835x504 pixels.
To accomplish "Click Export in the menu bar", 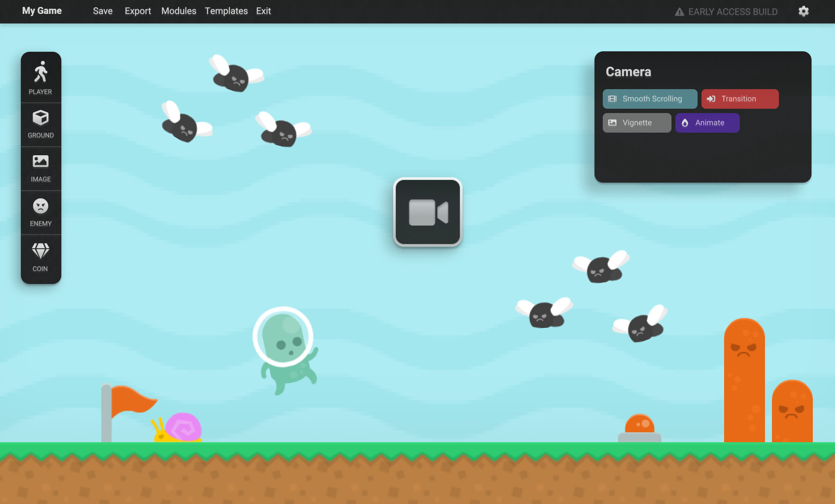I will click(x=138, y=11).
